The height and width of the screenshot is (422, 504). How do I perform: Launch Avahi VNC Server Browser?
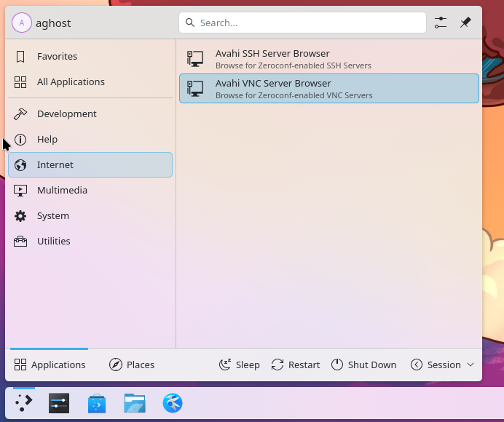[329, 89]
